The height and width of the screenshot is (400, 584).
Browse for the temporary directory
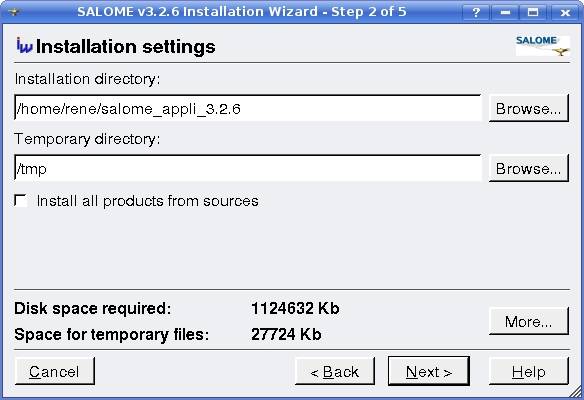[x=529, y=169]
